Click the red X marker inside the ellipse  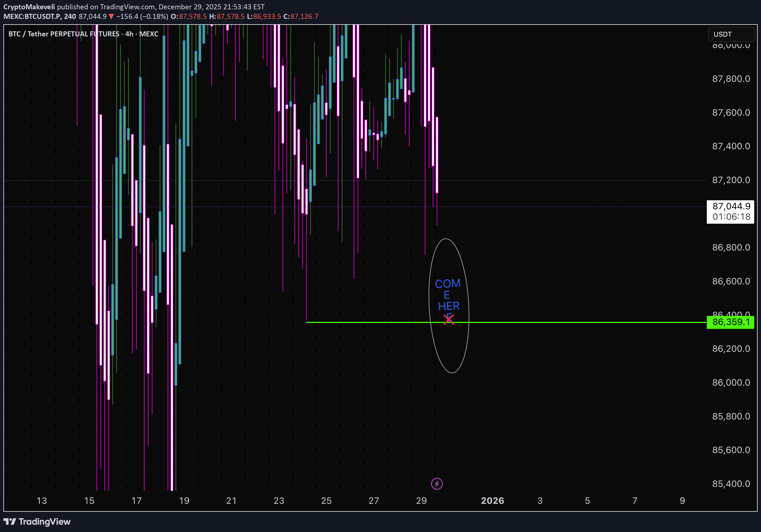(x=449, y=320)
